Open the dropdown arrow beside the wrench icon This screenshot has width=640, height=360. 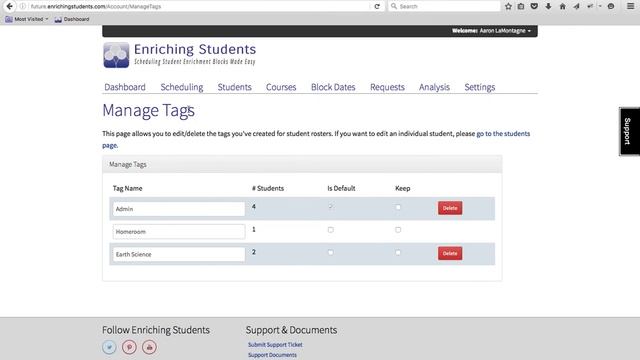[600, 6]
